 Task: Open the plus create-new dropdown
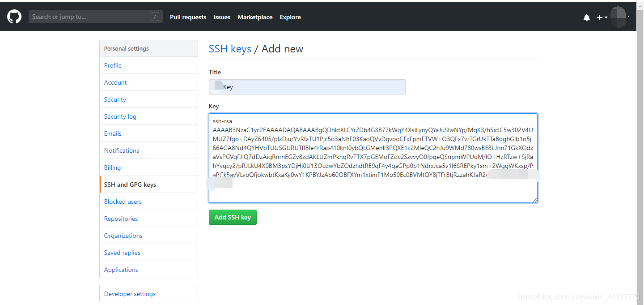tap(602, 17)
